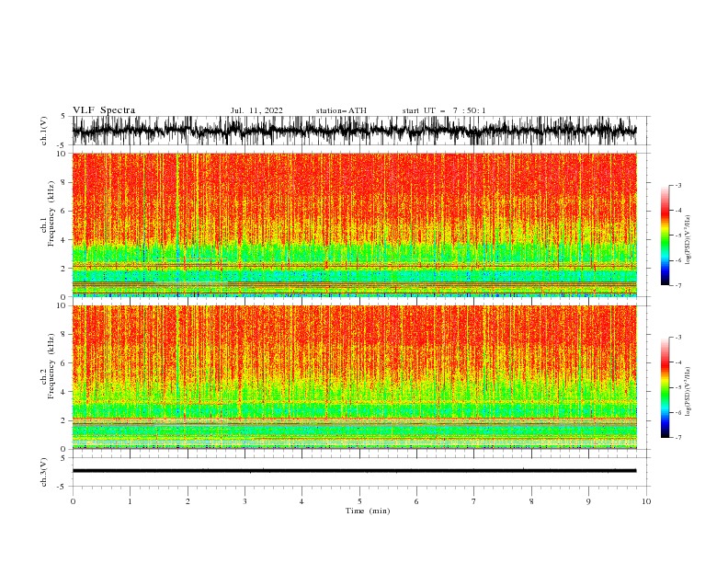The height and width of the screenshot is (563, 728).
Task: Click the "5" tick on ch.1(V) axis
Action: click(x=63, y=116)
